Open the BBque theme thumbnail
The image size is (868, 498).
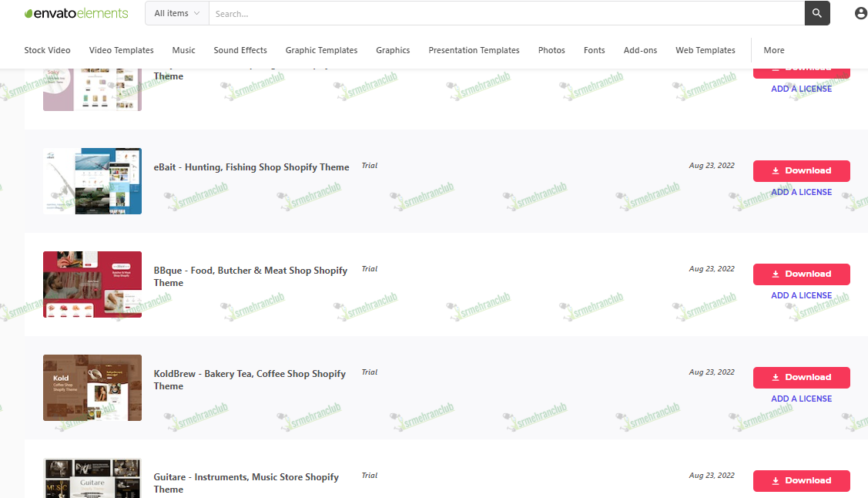point(92,284)
